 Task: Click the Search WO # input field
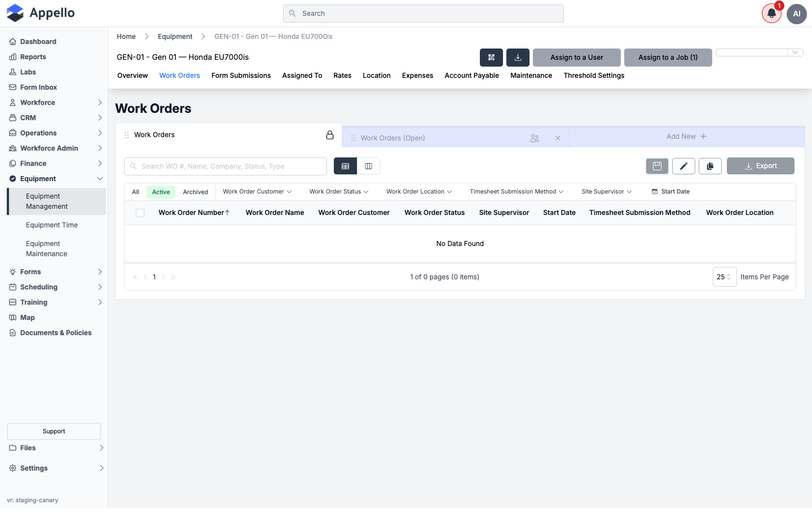226,167
